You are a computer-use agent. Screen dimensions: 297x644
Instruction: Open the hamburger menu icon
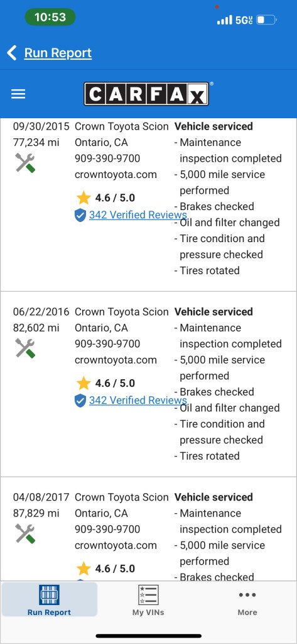pos(18,94)
